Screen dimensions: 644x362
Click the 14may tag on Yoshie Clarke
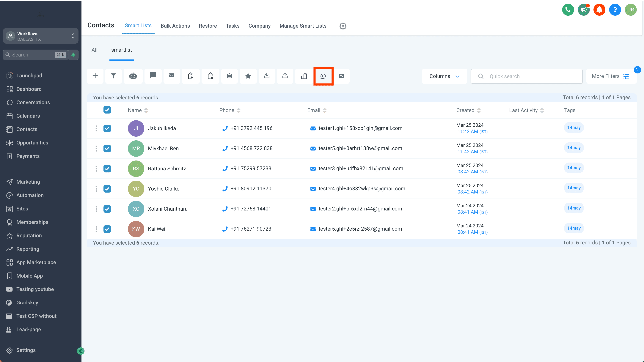click(x=574, y=188)
